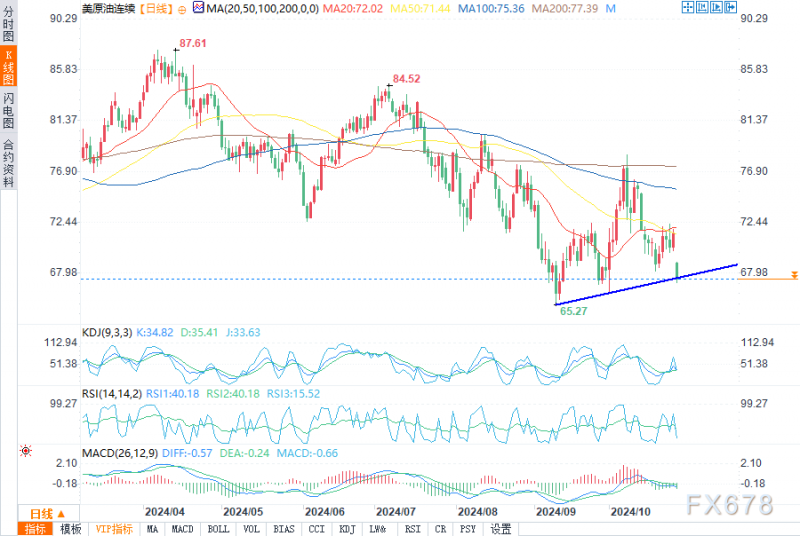Open the 设置 settings button

click(x=501, y=529)
